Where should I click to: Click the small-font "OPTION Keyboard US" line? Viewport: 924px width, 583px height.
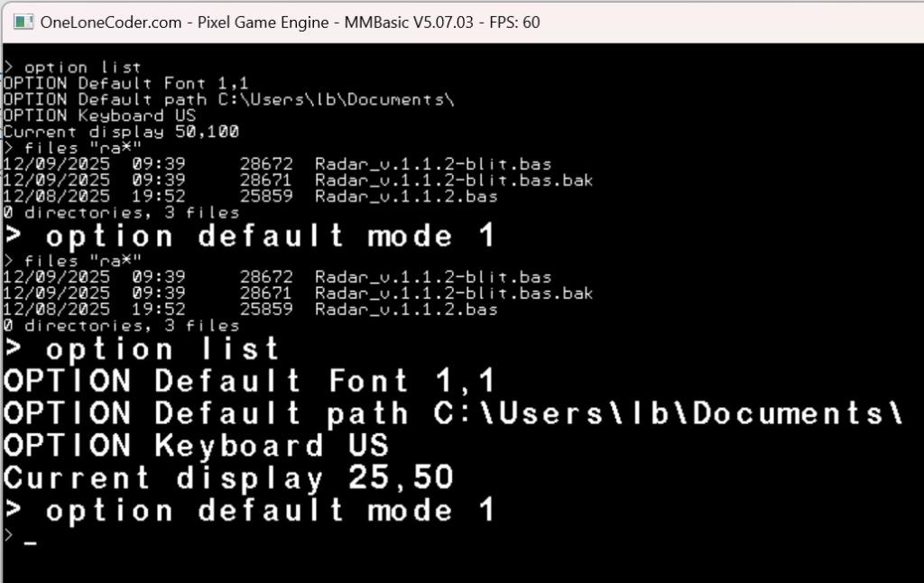coord(99,116)
